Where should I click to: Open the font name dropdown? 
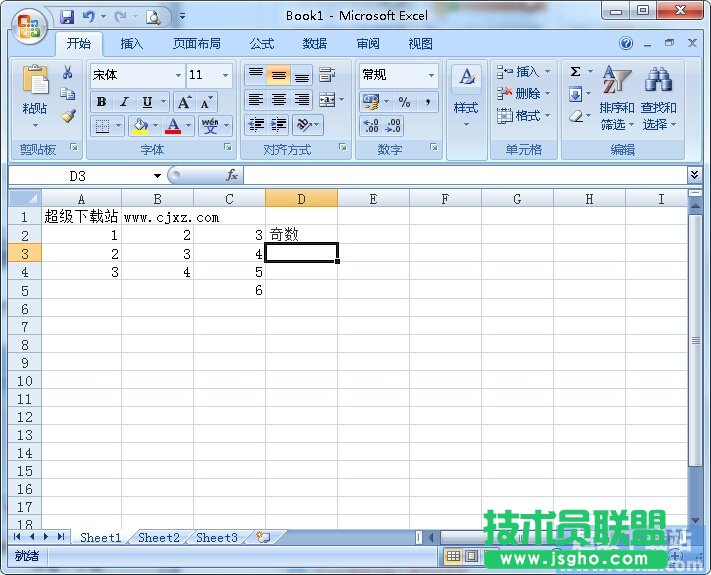[178, 75]
